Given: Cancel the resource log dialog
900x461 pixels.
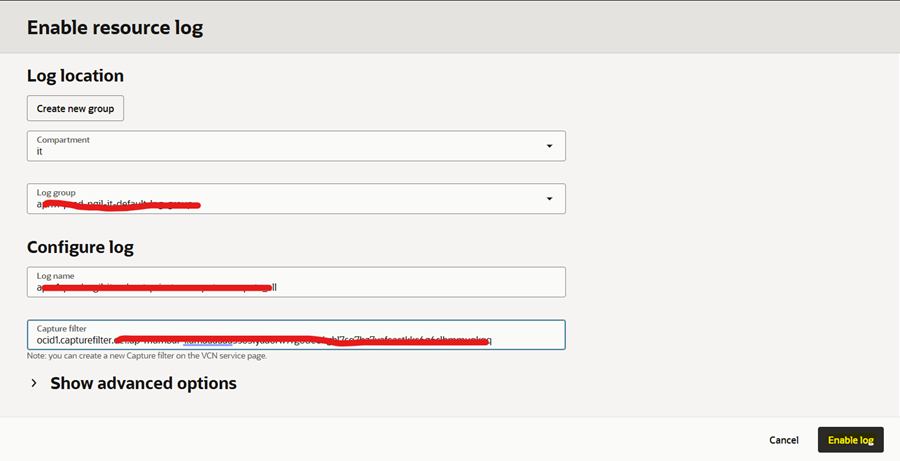Looking at the screenshot, I should coord(783,440).
